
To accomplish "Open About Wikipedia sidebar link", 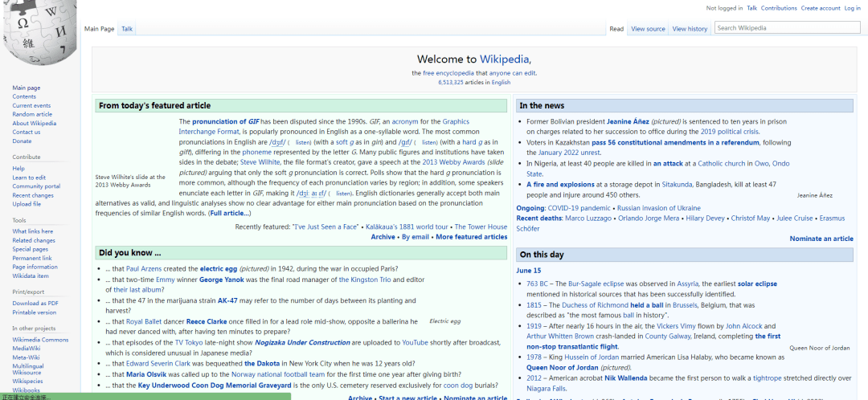I will coord(35,124).
